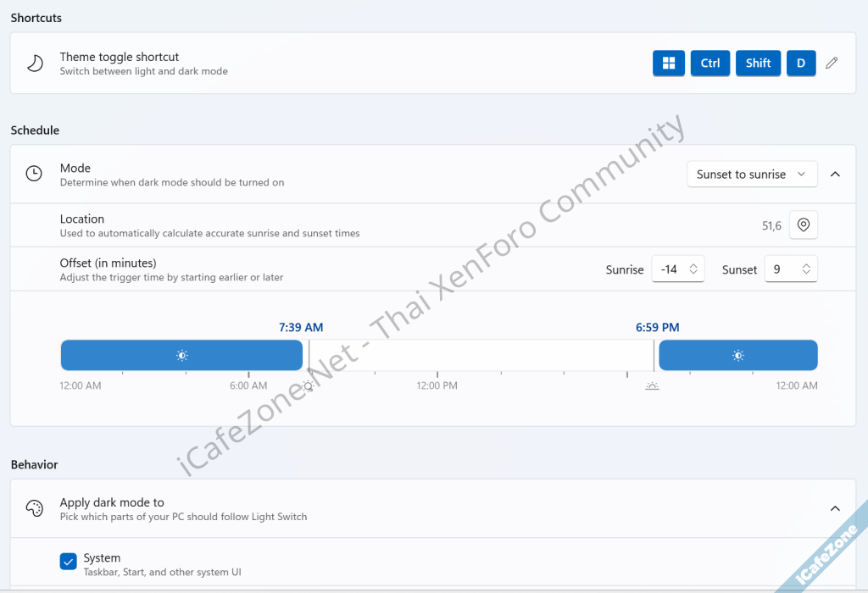Uncheck the System checkbox

pos(69,561)
